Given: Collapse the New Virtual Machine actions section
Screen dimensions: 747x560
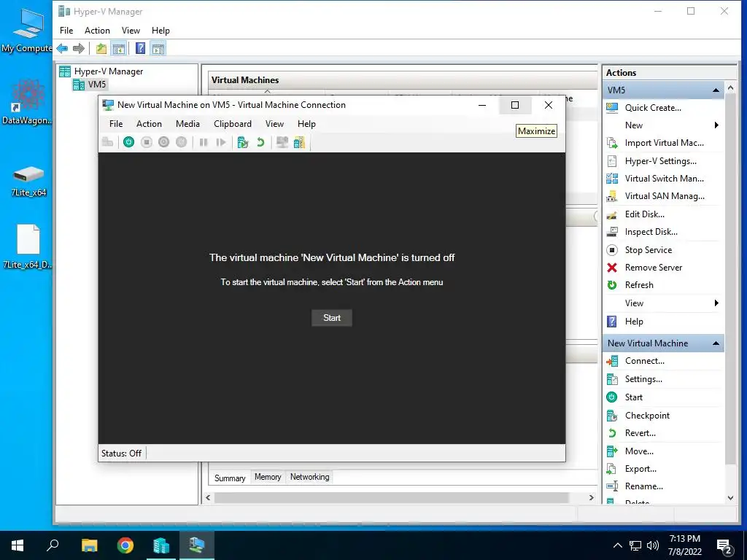Looking at the screenshot, I should 716,343.
